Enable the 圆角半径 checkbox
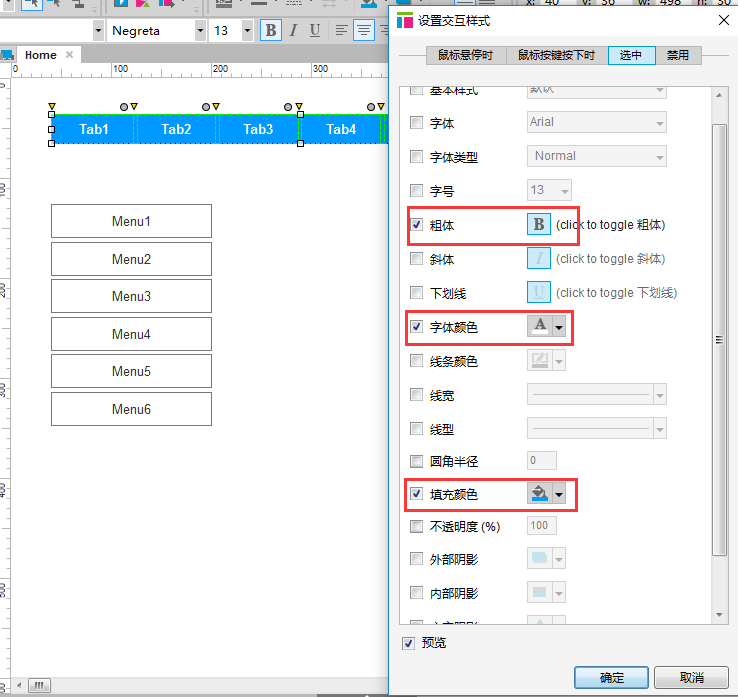This screenshot has width=738, height=697. [417, 461]
